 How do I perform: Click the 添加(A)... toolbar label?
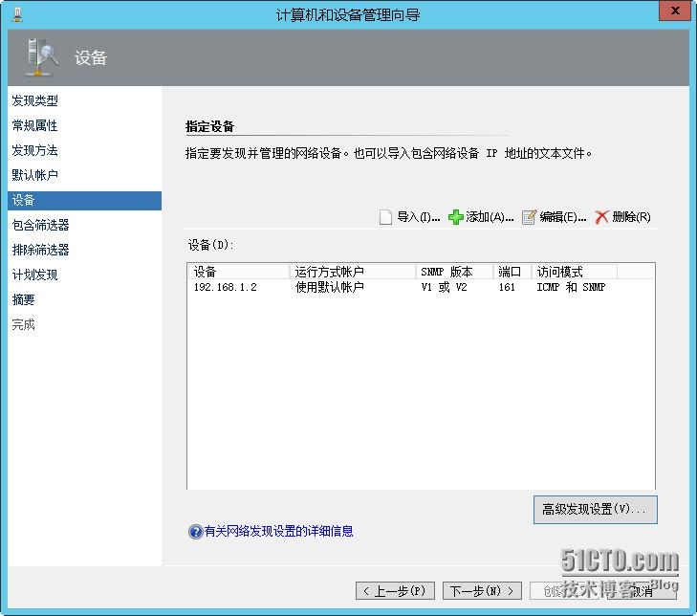click(x=490, y=217)
